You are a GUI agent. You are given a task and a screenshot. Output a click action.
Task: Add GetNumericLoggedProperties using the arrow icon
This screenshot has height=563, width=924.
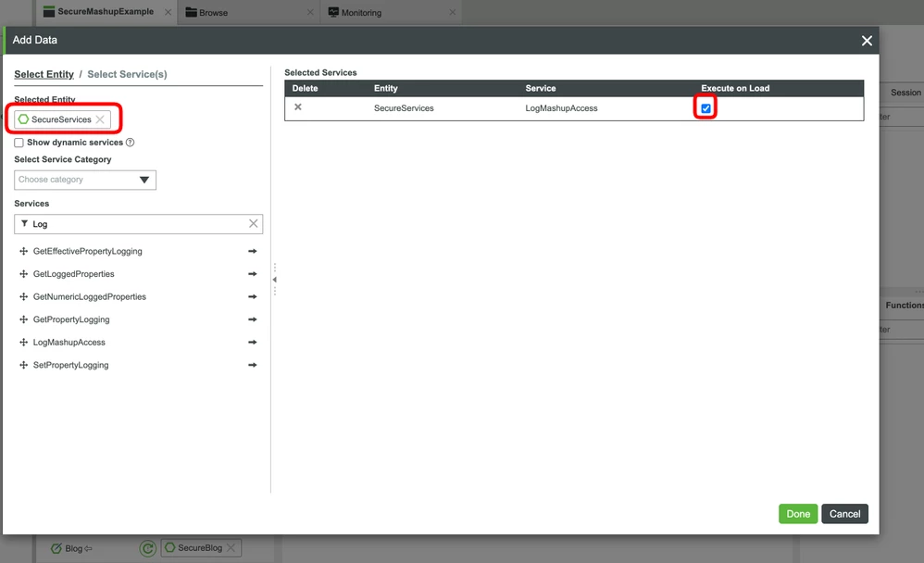click(x=252, y=296)
